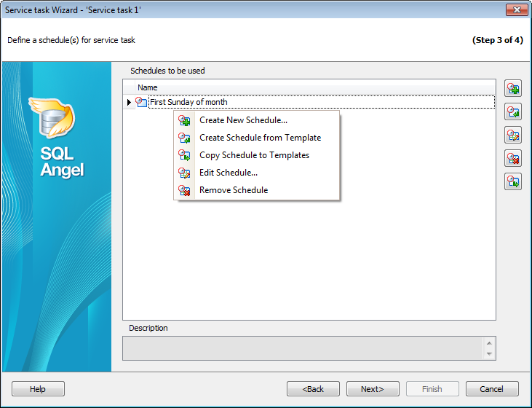Click the row indicator arrow in the schedule list
Viewport: 532px width, 408px height.
click(x=129, y=102)
